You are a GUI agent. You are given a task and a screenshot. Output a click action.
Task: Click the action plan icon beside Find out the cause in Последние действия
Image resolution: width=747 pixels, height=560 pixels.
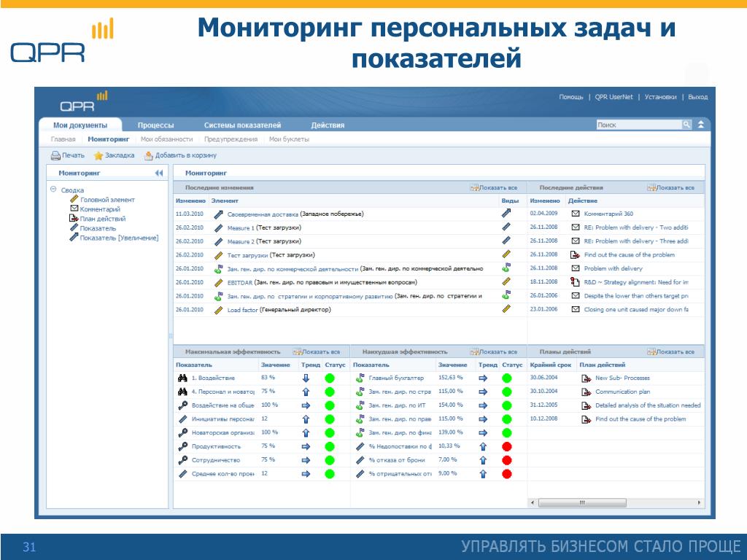tap(575, 254)
